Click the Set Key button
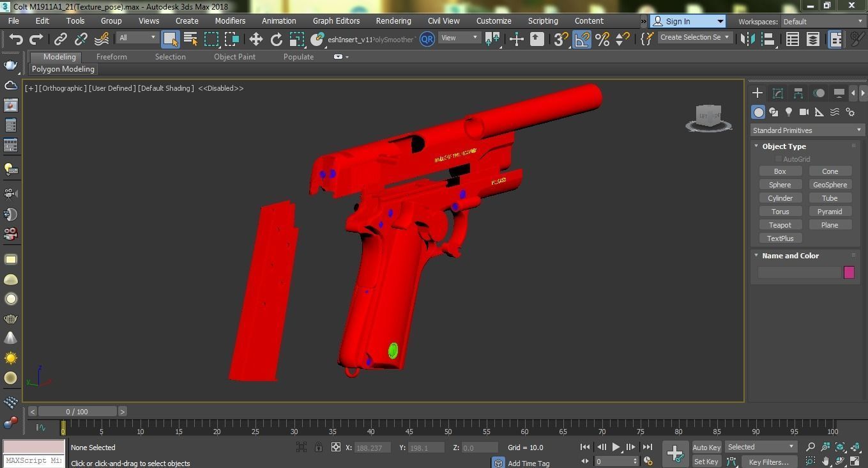This screenshot has height=468, width=868. coord(706,462)
